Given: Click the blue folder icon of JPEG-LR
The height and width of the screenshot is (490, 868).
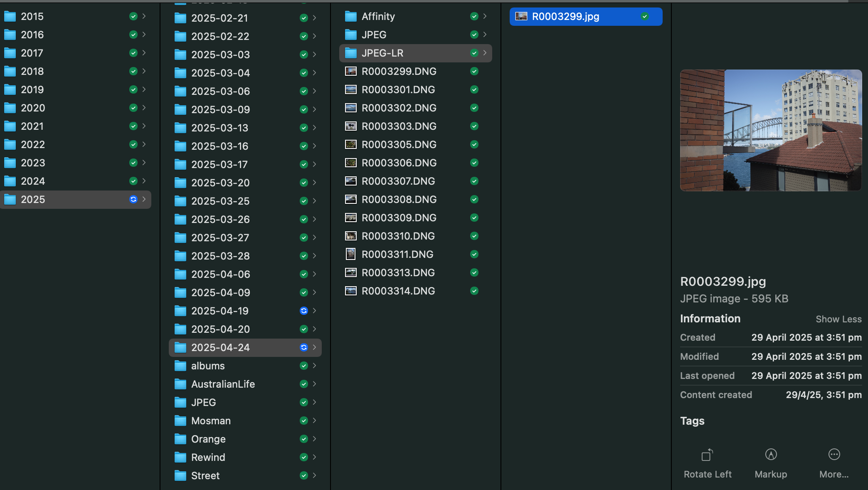Looking at the screenshot, I should (x=350, y=53).
